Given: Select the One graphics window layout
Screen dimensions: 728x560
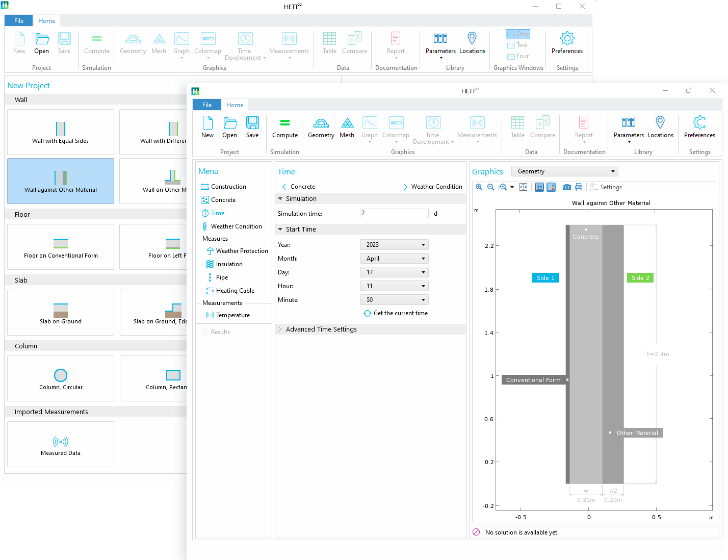Looking at the screenshot, I should click(517, 34).
